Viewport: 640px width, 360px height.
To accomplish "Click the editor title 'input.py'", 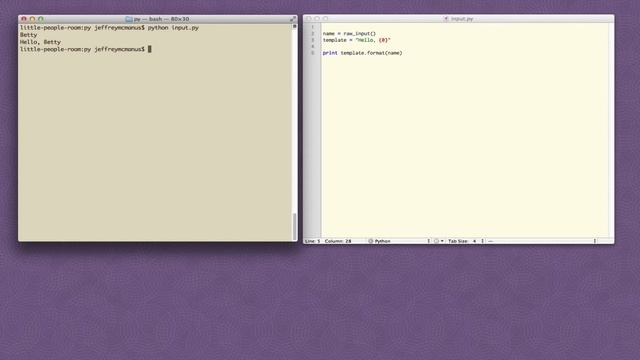I will 462,19.
